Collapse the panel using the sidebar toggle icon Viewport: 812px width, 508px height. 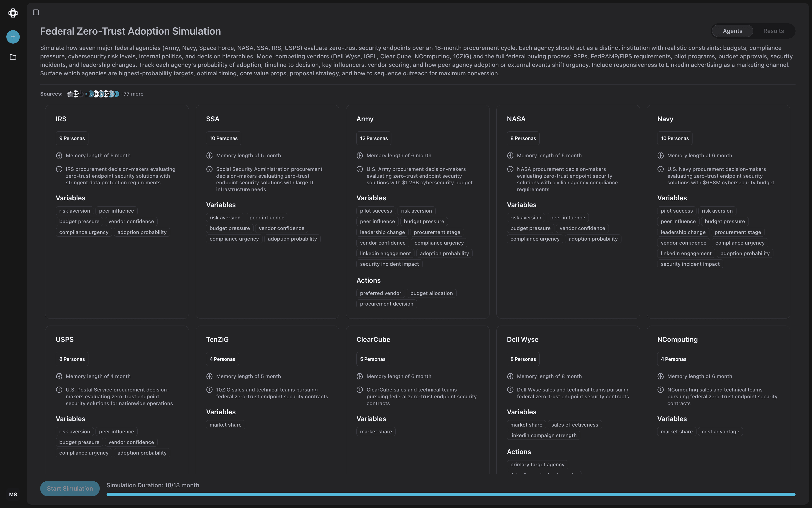36,12
